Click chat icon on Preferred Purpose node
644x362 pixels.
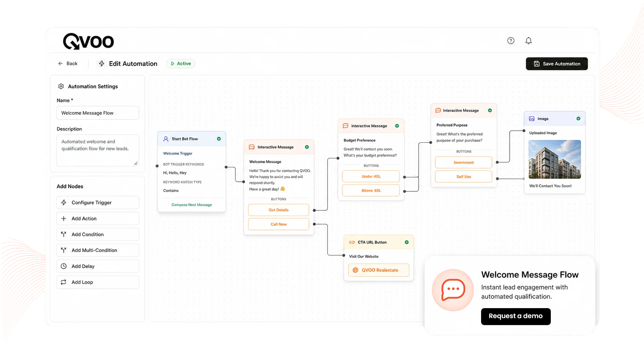coord(438,110)
